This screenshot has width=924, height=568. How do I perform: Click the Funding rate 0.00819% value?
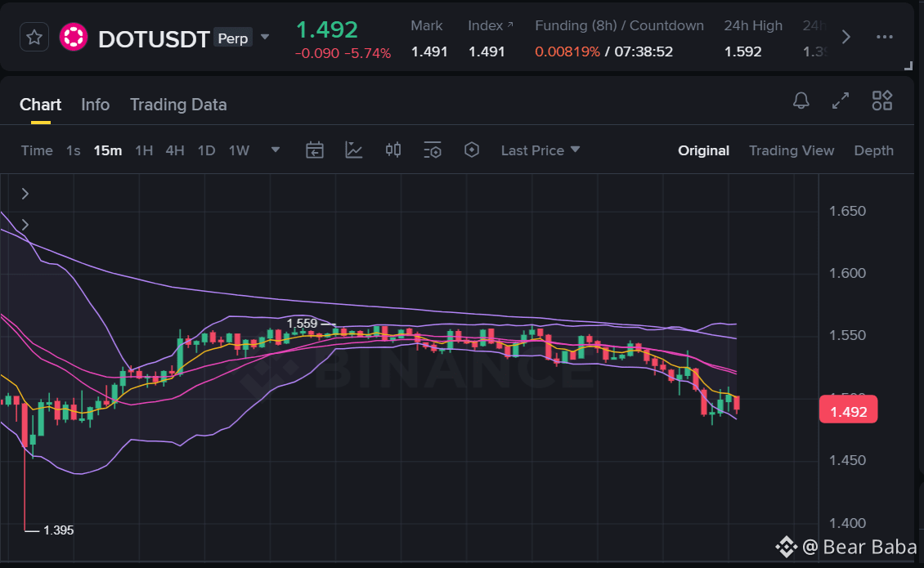pyautogui.click(x=567, y=51)
